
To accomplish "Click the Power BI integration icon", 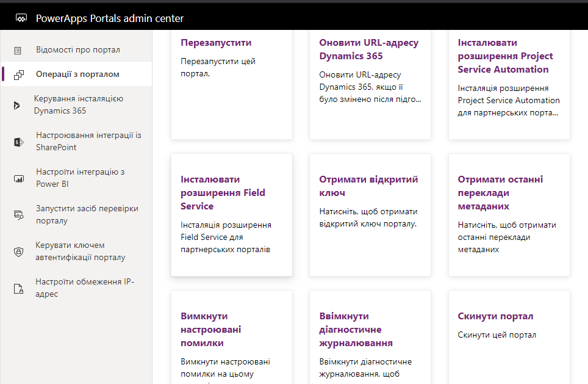I will click(18, 178).
